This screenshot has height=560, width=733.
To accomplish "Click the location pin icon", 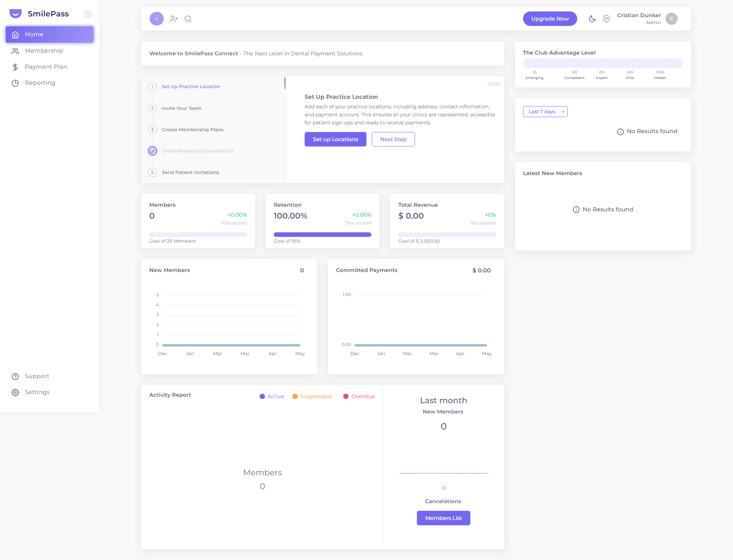I will pyautogui.click(x=606, y=19).
